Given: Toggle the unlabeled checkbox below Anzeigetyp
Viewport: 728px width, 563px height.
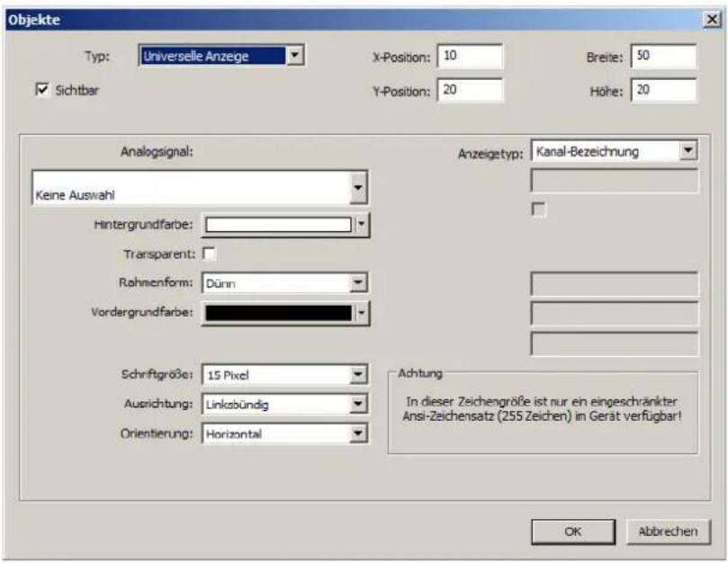Looking at the screenshot, I should (538, 210).
